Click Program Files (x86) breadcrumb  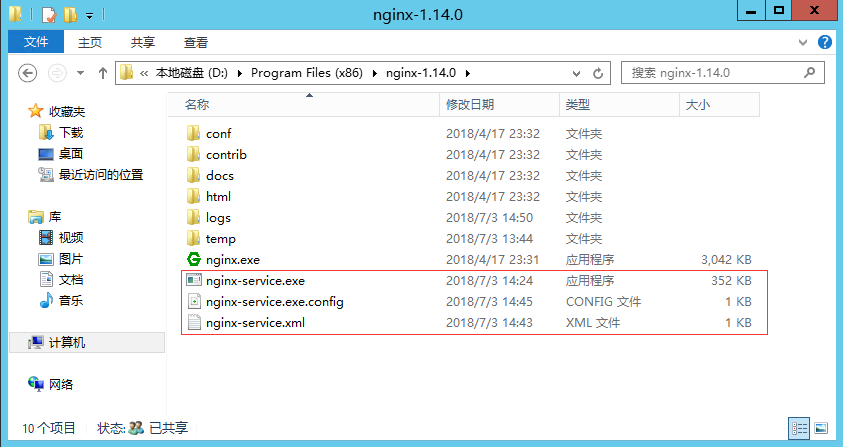tap(306, 73)
